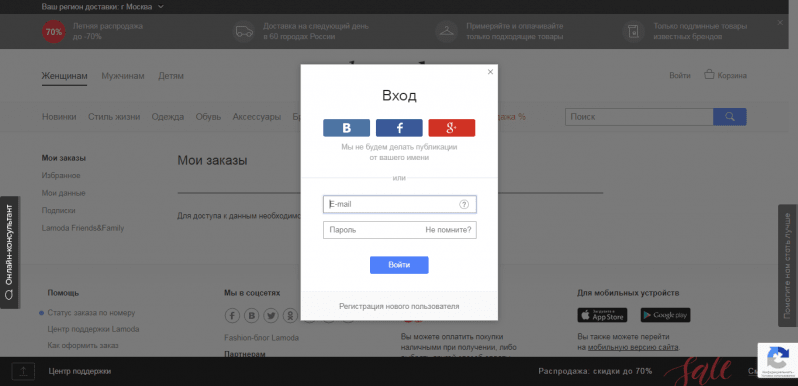
Task: Click the footer Facebook round icon
Action: click(232, 315)
